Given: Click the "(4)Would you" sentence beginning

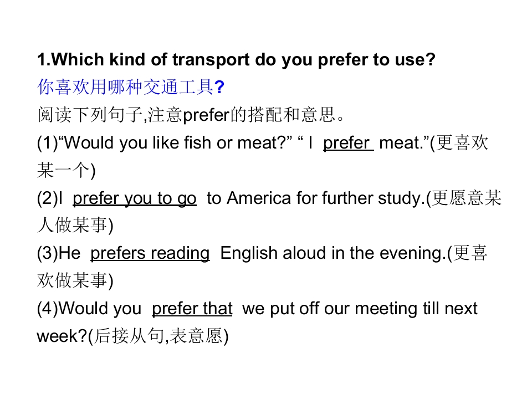Looking at the screenshot, I should [89, 309].
